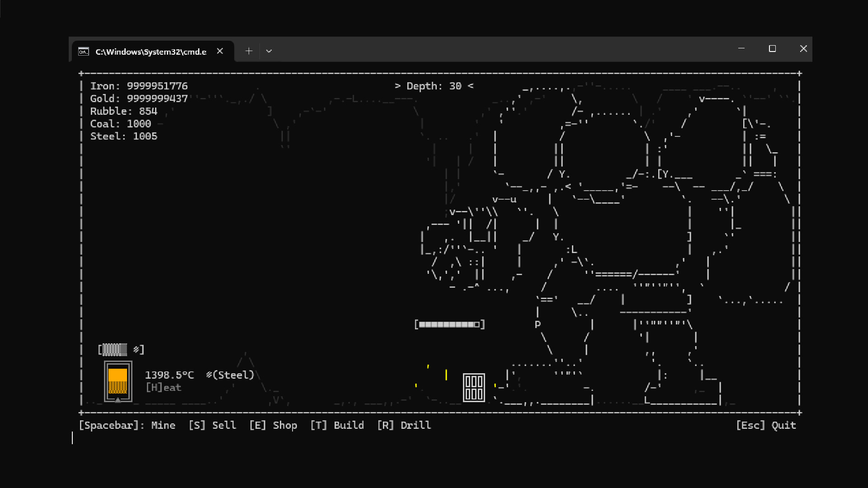Open the terminal new-tab dropdown chevron

269,51
